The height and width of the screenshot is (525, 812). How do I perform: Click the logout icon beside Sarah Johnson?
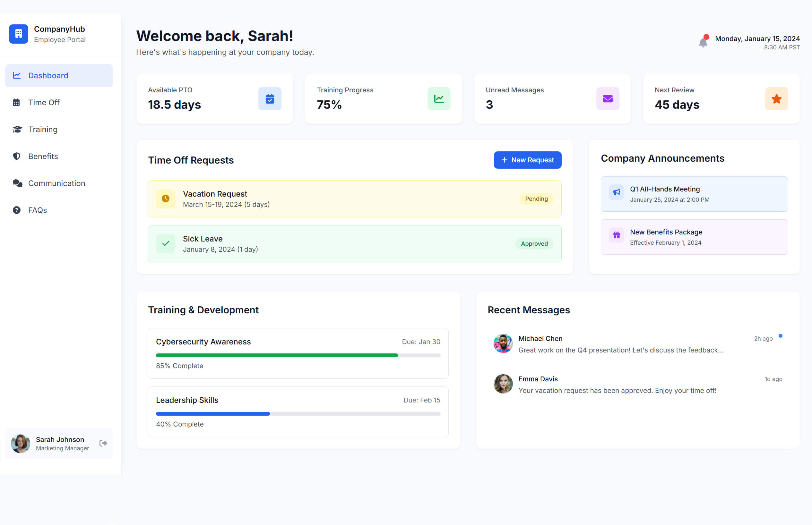(x=103, y=443)
